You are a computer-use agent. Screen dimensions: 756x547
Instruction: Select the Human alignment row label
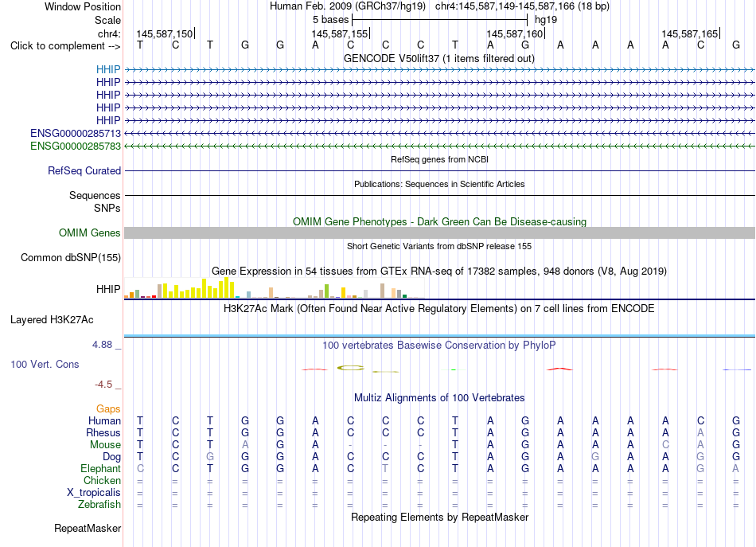click(x=104, y=421)
